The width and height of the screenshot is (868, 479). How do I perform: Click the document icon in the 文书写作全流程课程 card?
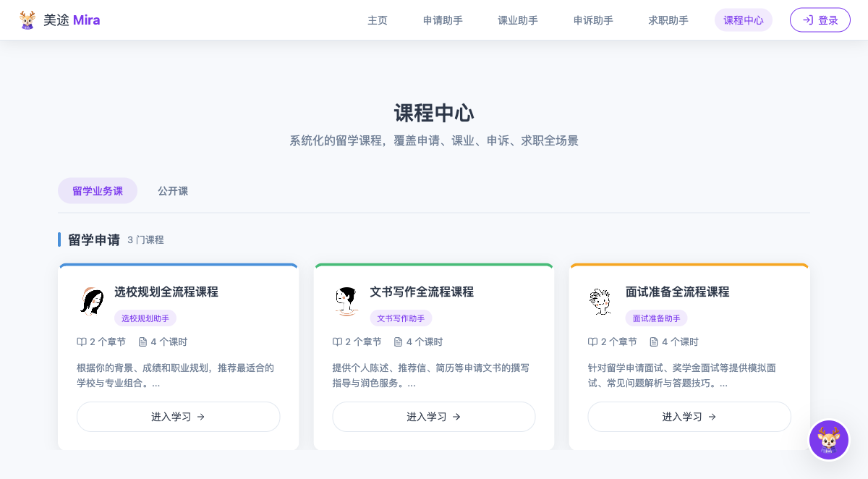pos(398,342)
